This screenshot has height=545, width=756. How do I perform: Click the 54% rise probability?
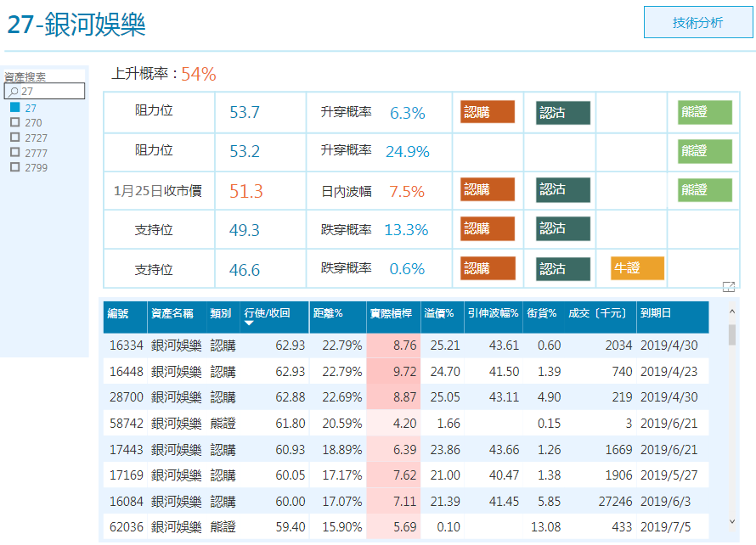[x=199, y=74]
